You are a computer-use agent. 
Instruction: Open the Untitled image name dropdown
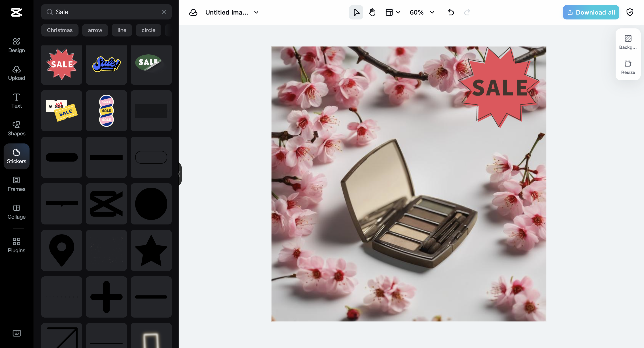(256, 12)
